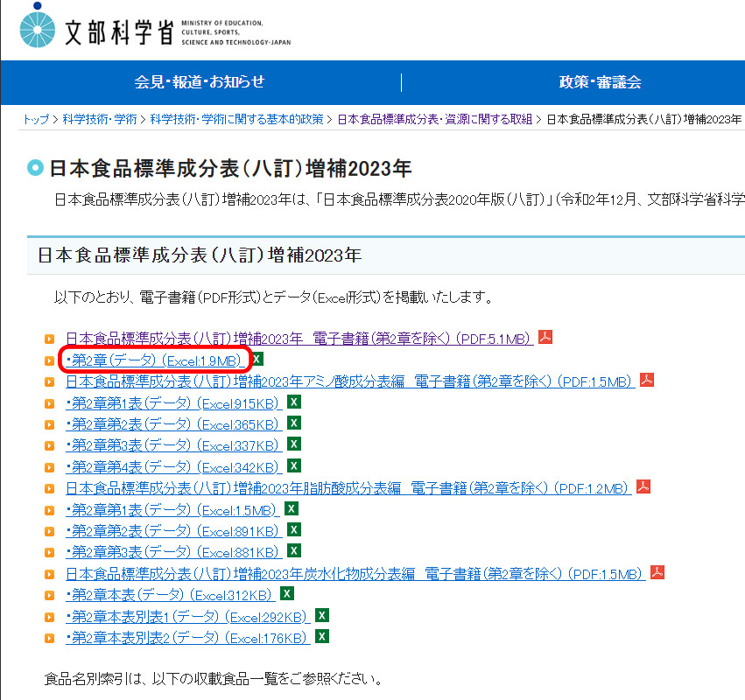The image size is (745, 700).
Task: Open the 会見・報道・お知らせ menu
Action: point(200,81)
